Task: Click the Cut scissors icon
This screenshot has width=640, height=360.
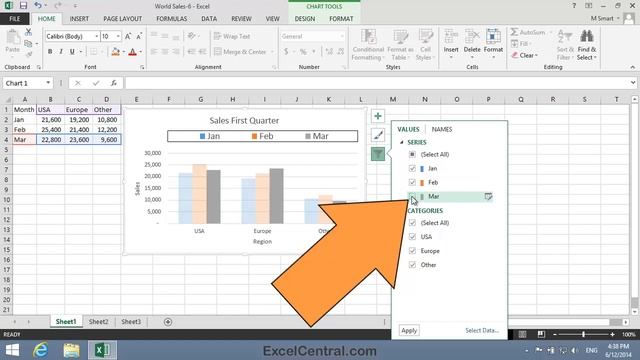Action: pos(28,32)
